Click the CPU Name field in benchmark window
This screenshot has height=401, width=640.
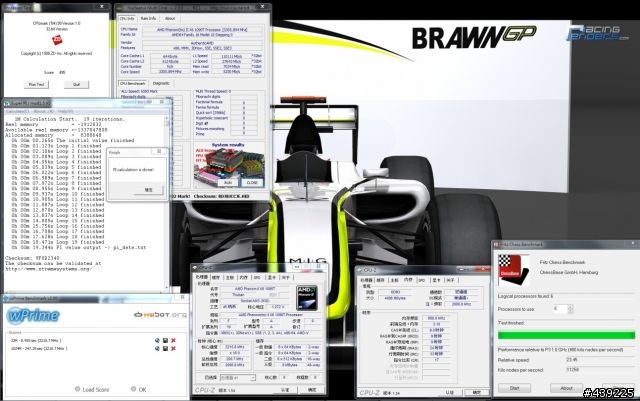coord(202,29)
